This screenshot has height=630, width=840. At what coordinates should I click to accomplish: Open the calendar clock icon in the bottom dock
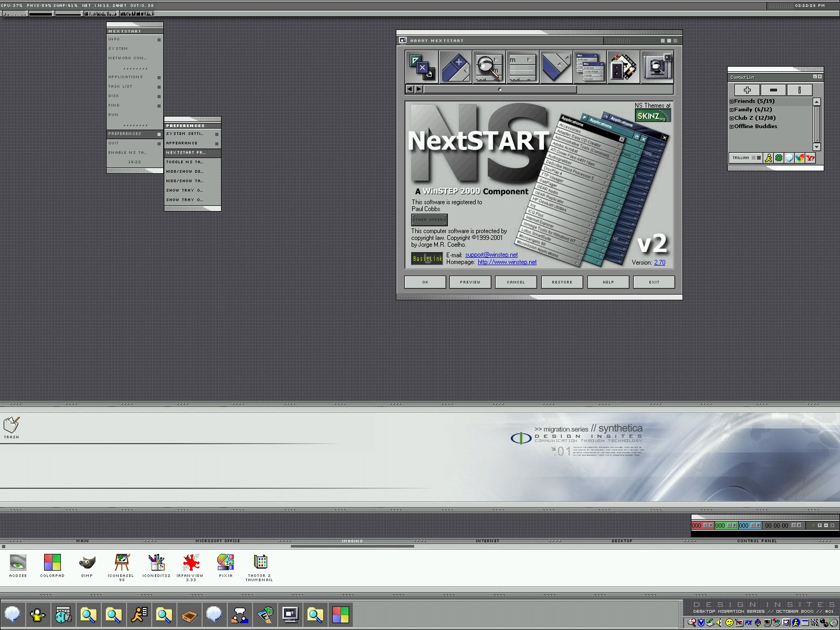63,614
